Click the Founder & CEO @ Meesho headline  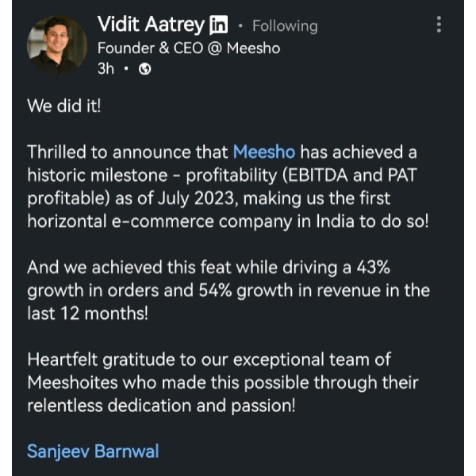pos(188,48)
